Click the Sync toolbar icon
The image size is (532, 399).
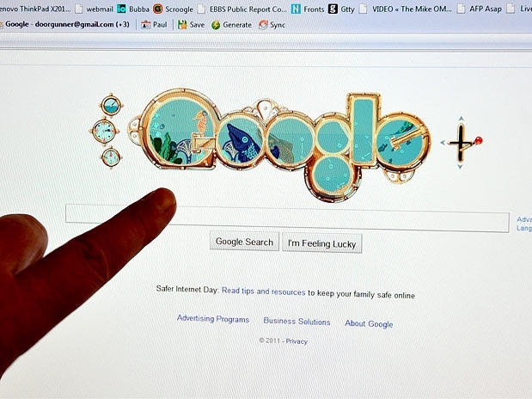coord(263,25)
